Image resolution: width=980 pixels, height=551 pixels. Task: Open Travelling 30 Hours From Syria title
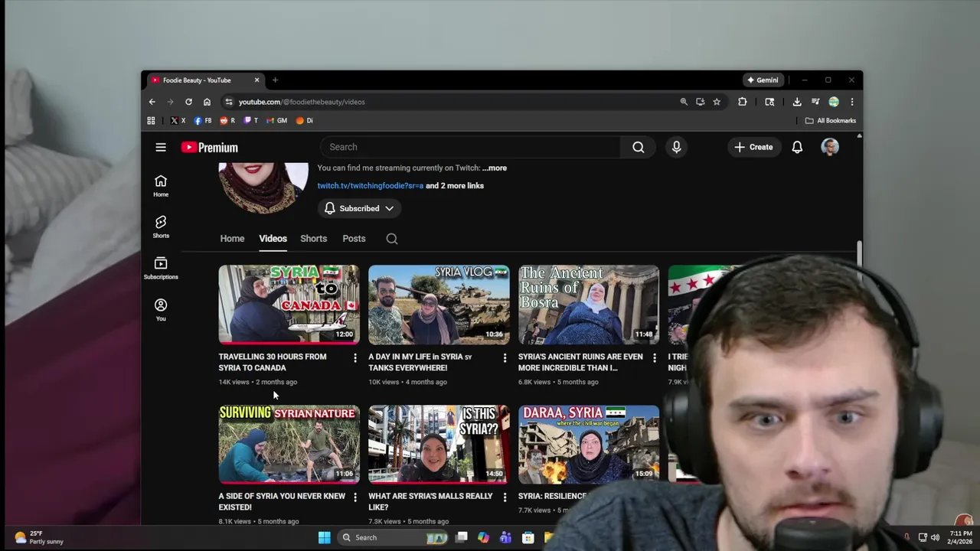click(x=273, y=362)
